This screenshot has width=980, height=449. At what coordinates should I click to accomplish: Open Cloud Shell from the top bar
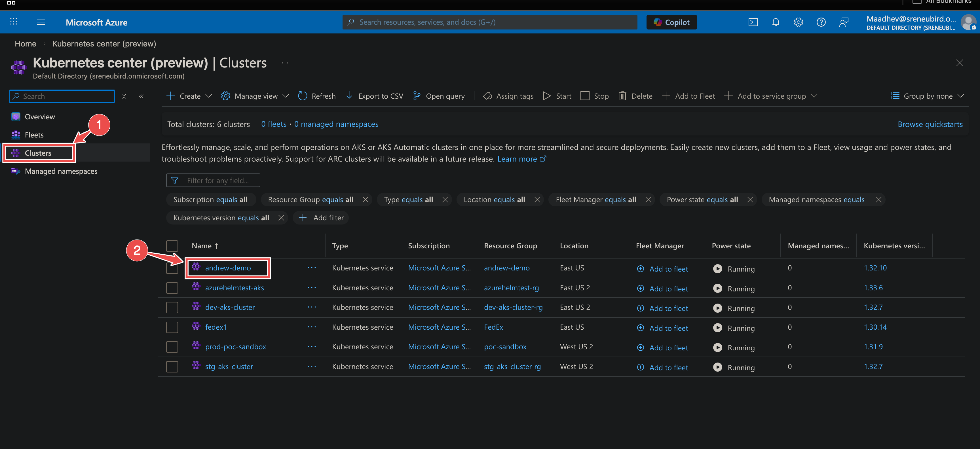click(x=753, y=22)
